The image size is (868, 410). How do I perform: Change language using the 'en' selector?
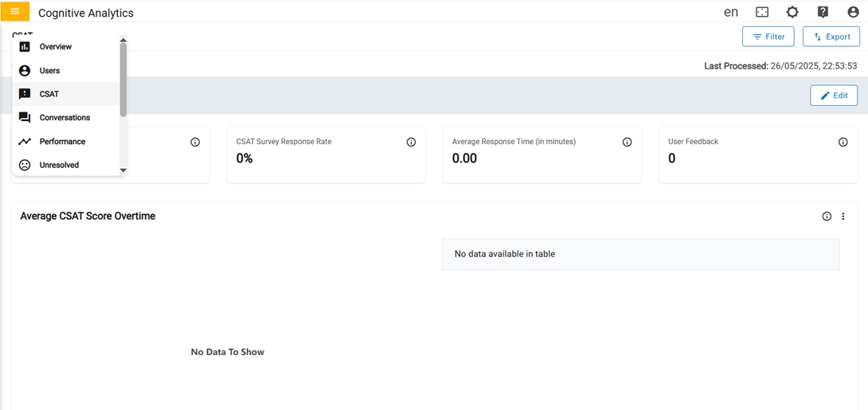[730, 12]
